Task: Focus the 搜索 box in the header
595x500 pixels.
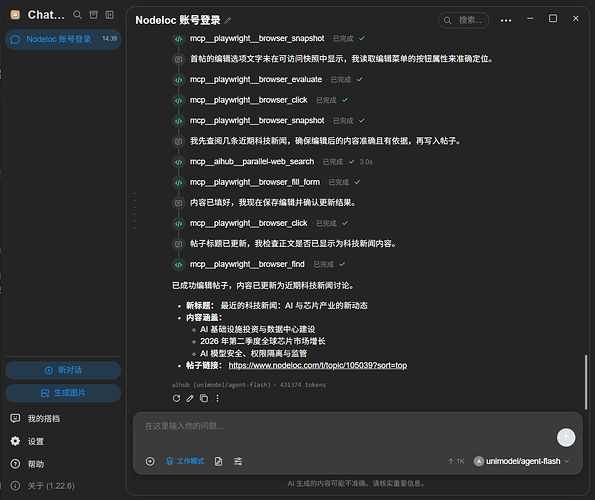Action: point(463,20)
